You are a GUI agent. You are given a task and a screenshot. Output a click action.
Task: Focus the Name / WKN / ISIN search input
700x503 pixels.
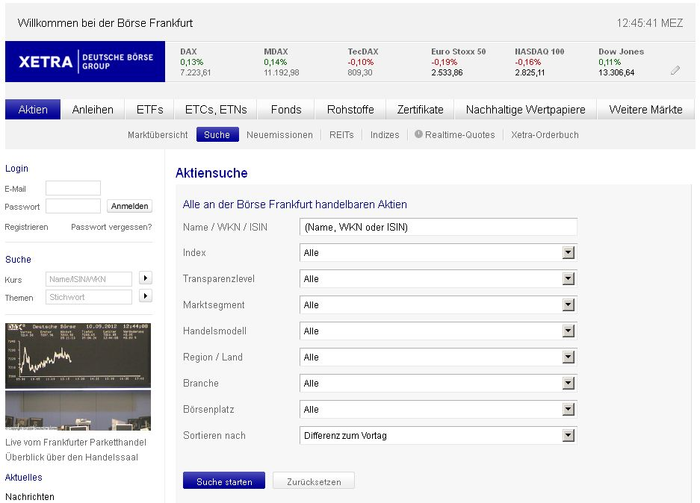[x=438, y=227]
